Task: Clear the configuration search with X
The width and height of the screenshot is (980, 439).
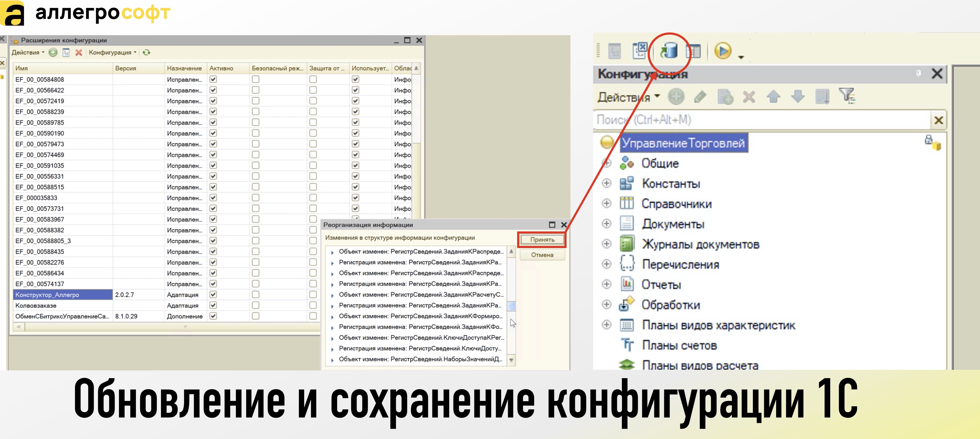Action: [938, 120]
